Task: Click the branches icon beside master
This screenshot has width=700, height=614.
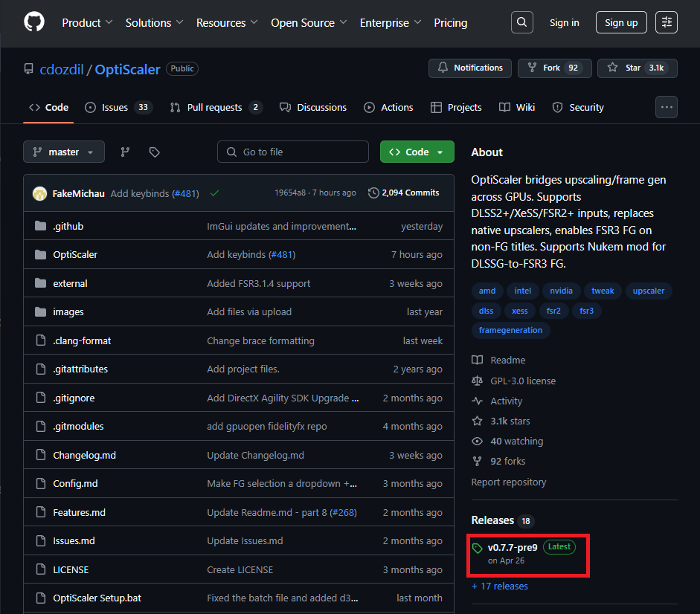Action: 126,152
